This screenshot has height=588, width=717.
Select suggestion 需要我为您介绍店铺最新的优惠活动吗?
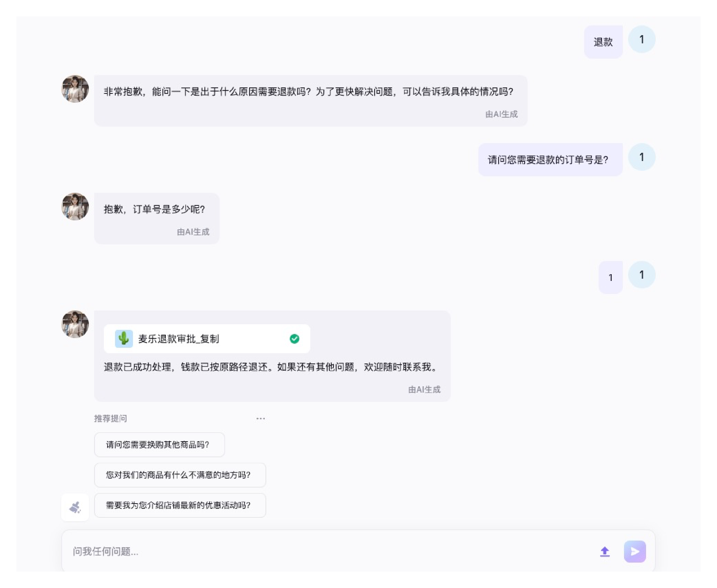180,505
